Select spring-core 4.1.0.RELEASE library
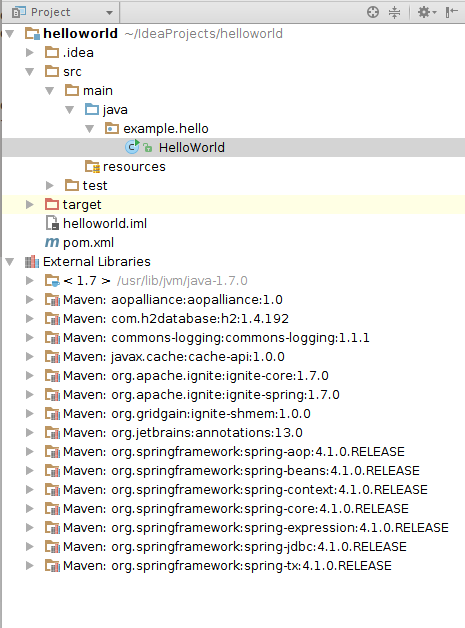465x628 pixels. pyautogui.click(x=236, y=509)
